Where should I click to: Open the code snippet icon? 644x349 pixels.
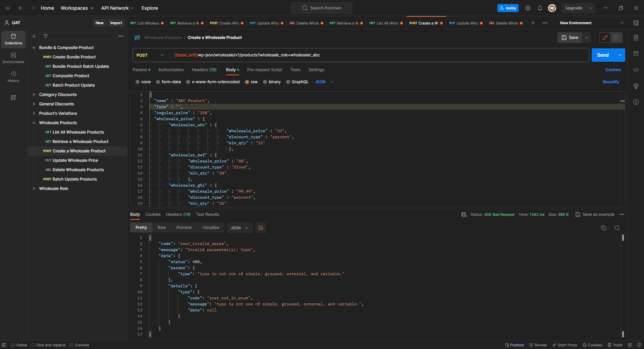click(x=636, y=70)
